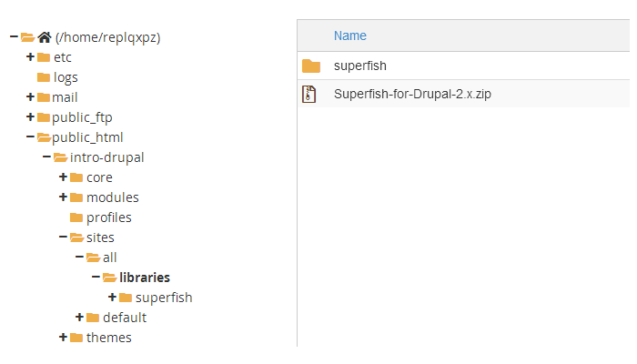Image resolution: width=637 pixels, height=364 pixels.
Task: Collapse the public_html folder
Action: pyautogui.click(x=30, y=137)
